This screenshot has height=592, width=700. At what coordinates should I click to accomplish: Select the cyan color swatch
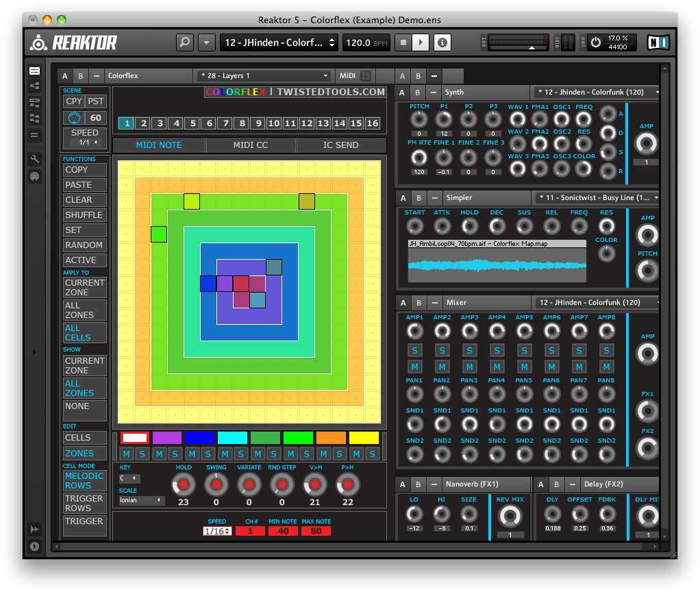232,438
